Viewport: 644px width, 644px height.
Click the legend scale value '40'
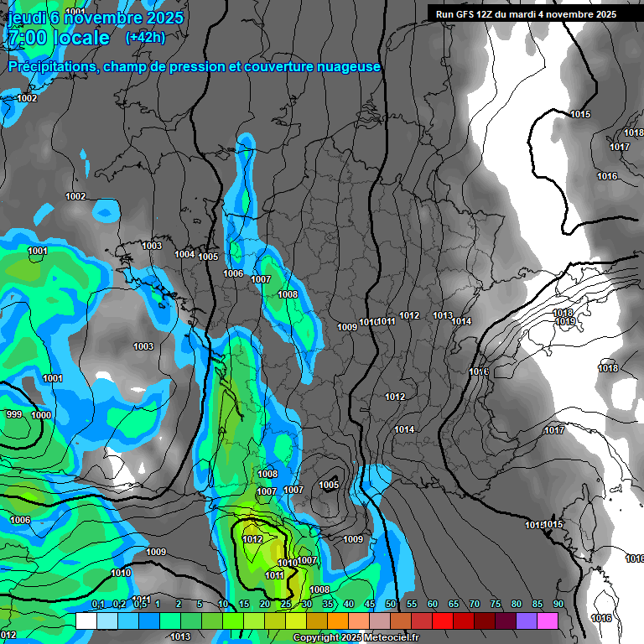tap(349, 604)
